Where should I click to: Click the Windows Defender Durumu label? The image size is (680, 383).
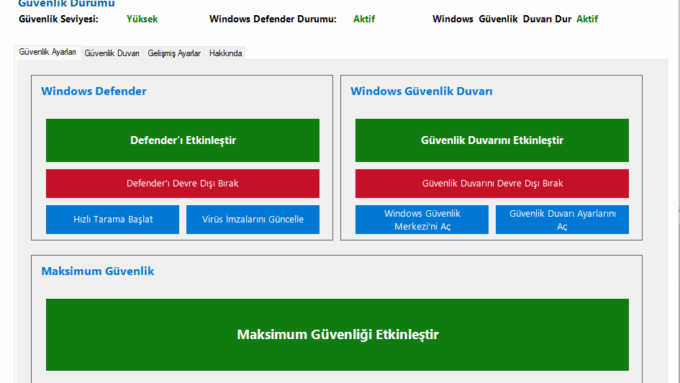coord(273,19)
